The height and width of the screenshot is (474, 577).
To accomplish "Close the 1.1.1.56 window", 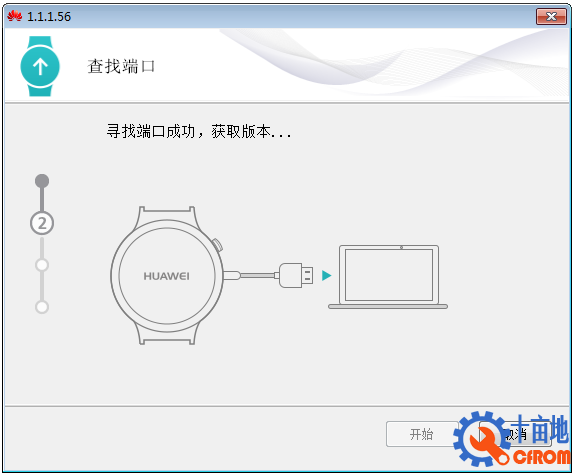I will 551,17.
